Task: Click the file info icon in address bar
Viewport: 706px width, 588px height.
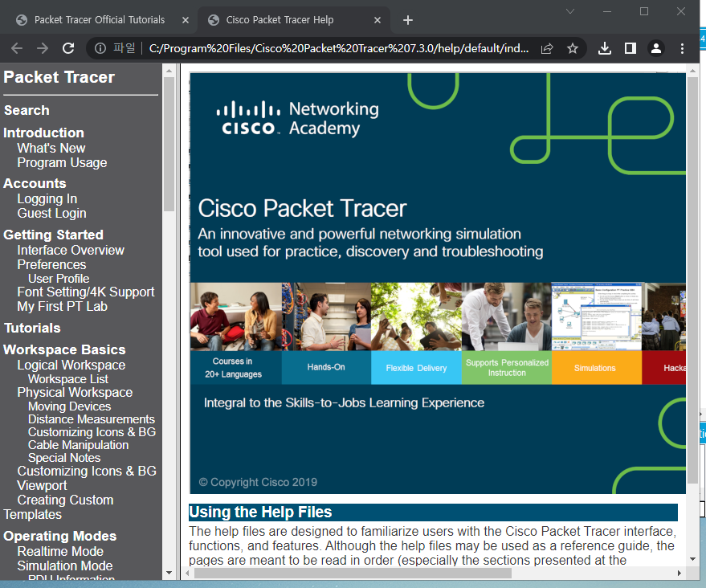Action: click(100, 48)
